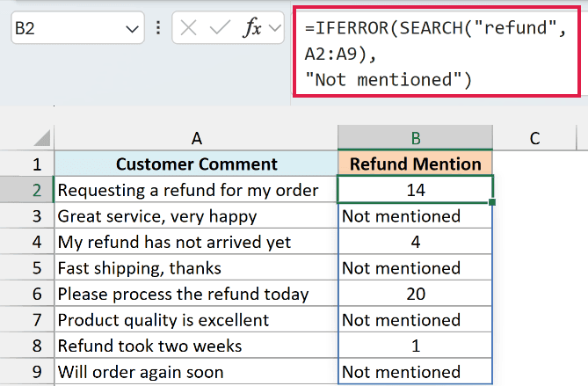Select cell 'Refund took two weeks'

[196, 346]
